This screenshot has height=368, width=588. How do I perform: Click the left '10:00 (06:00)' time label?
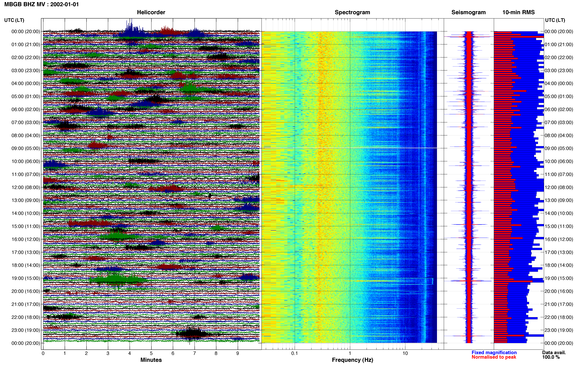pos(26,161)
